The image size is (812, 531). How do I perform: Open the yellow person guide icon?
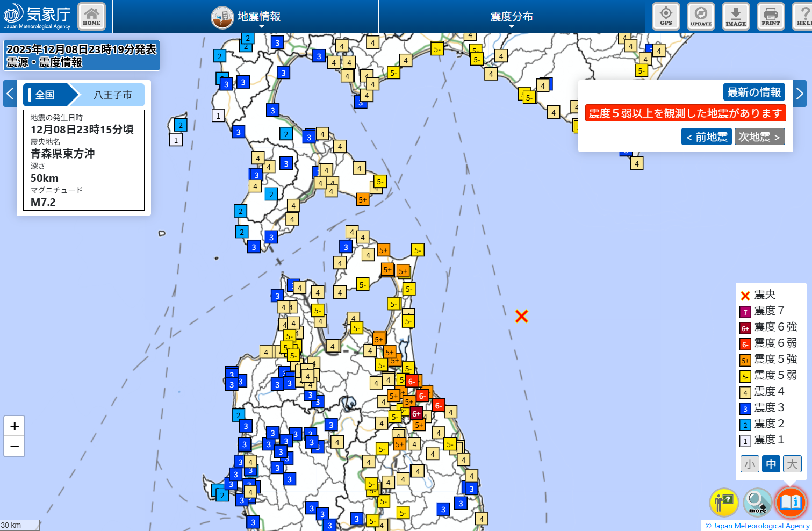(724, 502)
